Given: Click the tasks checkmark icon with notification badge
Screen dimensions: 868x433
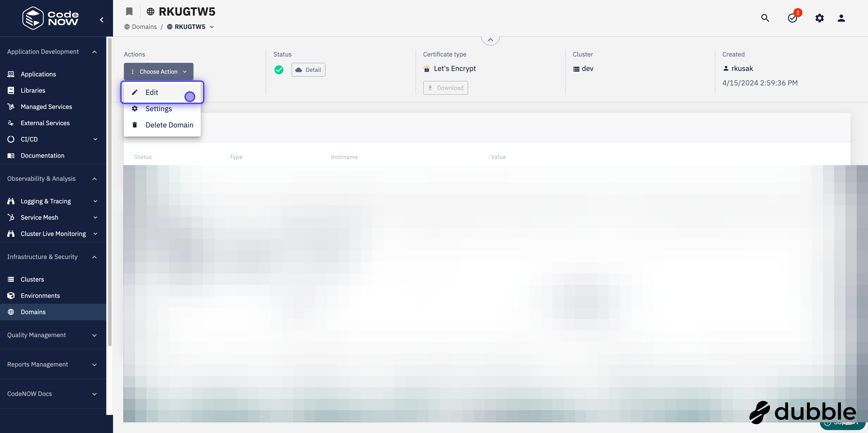Looking at the screenshot, I should tap(793, 18).
